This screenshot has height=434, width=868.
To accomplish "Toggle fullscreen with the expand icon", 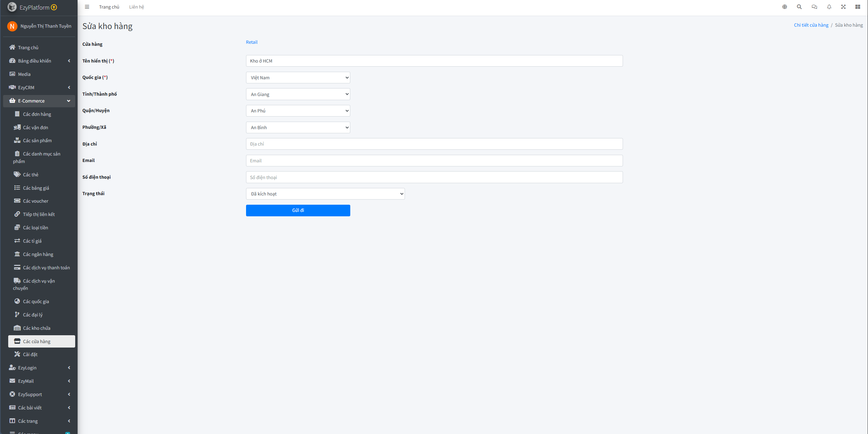I will (843, 7).
